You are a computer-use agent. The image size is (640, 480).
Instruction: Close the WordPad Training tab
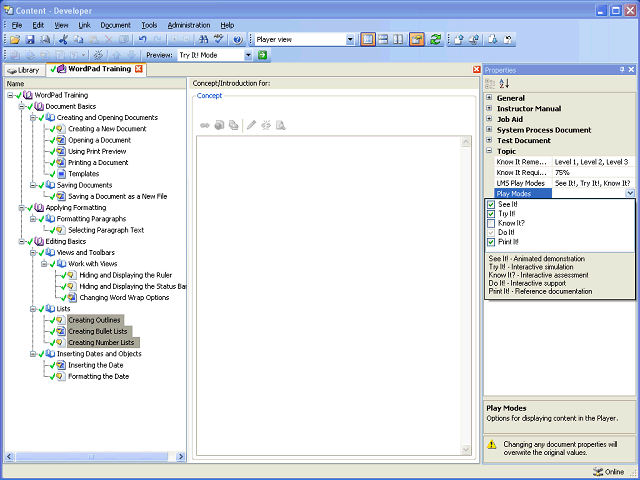coord(139,69)
